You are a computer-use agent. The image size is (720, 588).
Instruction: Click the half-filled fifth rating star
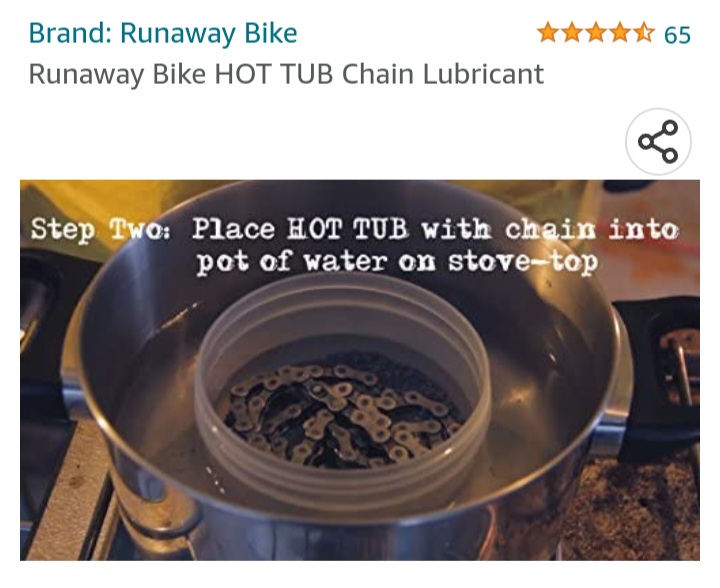[x=644, y=33]
